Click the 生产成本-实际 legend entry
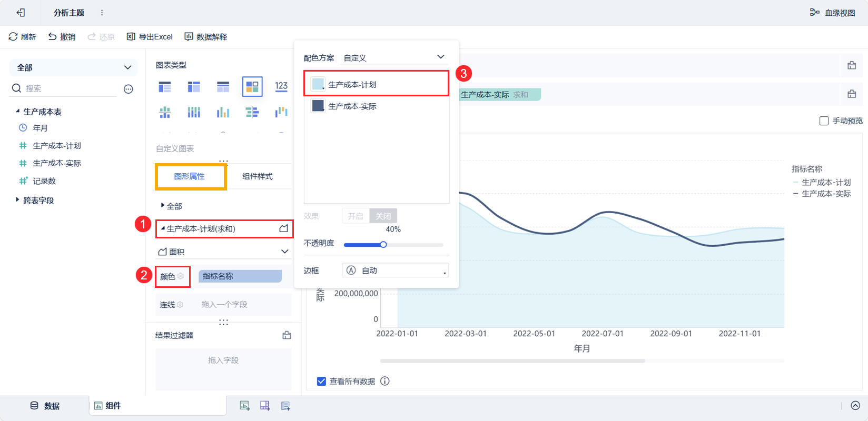The width and height of the screenshot is (868, 421). pyautogui.click(x=822, y=194)
